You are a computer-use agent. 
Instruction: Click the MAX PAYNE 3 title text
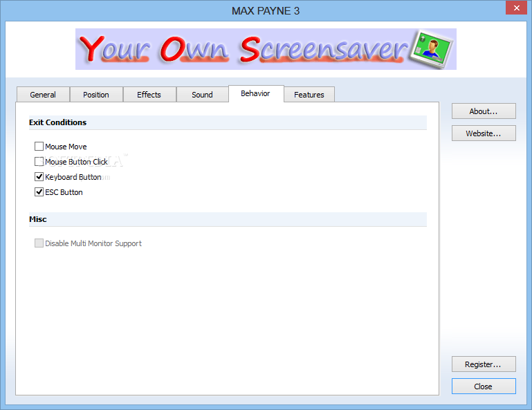coord(266,11)
